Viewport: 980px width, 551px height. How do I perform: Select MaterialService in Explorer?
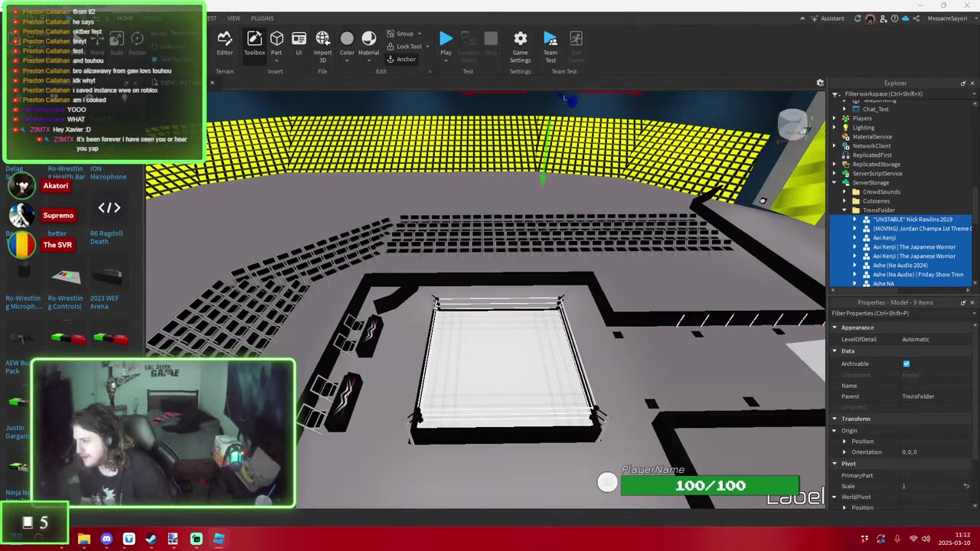(872, 137)
